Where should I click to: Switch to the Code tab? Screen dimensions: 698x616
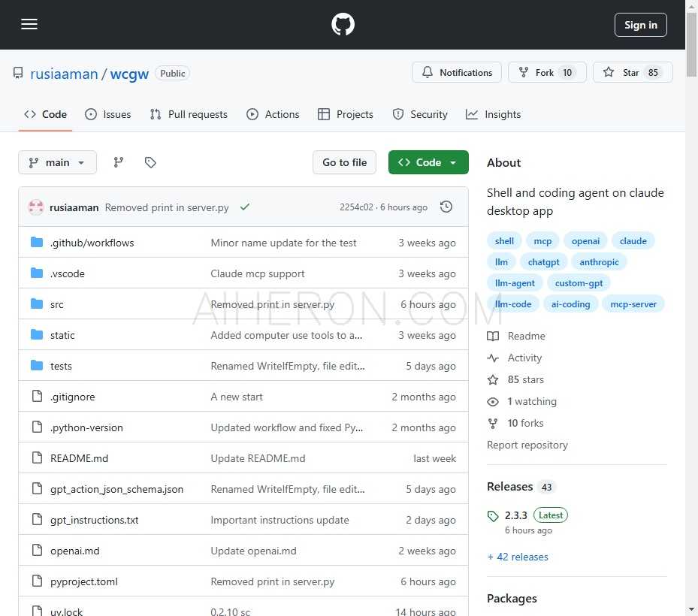(45, 114)
